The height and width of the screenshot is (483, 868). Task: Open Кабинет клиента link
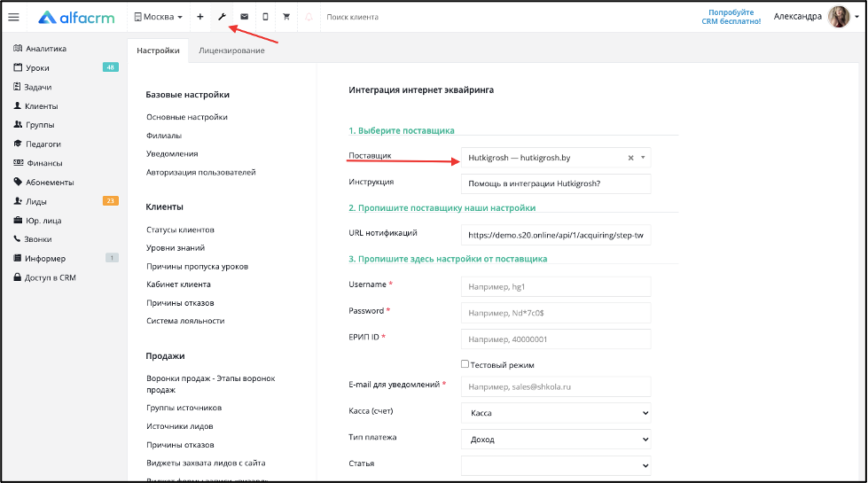[x=178, y=284]
